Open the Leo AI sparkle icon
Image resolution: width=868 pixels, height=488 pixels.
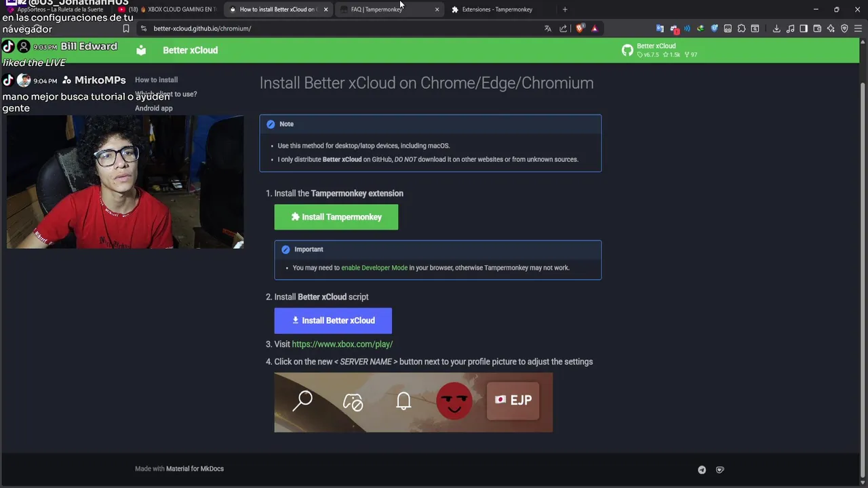831,28
